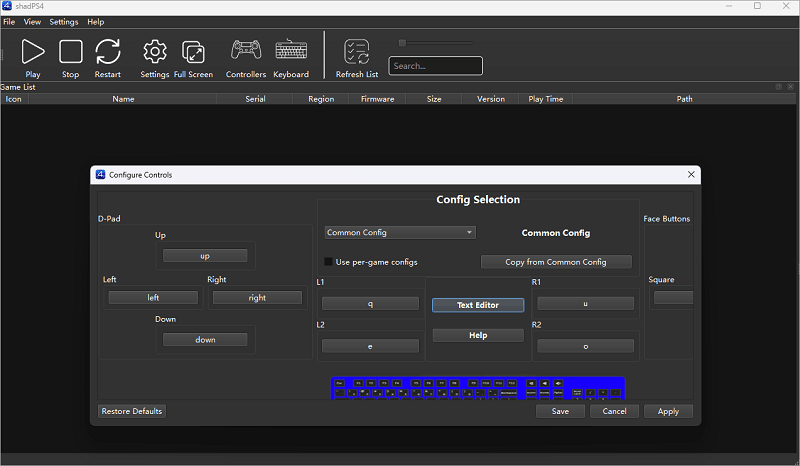Open the File menu
The image size is (800, 466).
pyautogui.click(x=9, y=21)
